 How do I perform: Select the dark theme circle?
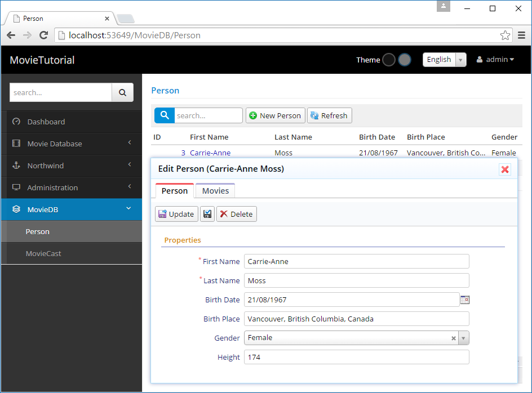[389, 60]
